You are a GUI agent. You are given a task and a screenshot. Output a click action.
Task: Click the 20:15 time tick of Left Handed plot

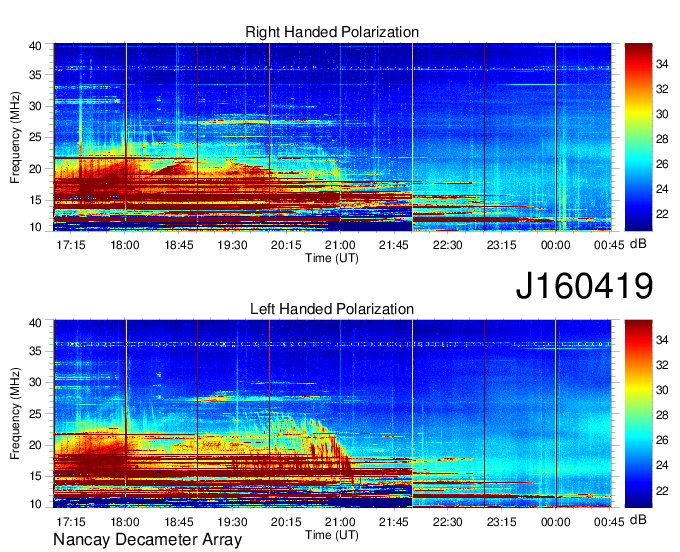pyautogui.click(x=286, y=522)
